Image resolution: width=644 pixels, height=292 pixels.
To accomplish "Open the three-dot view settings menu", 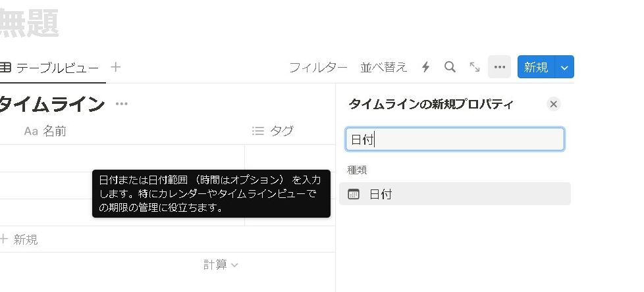I will (x=499, y=67).
